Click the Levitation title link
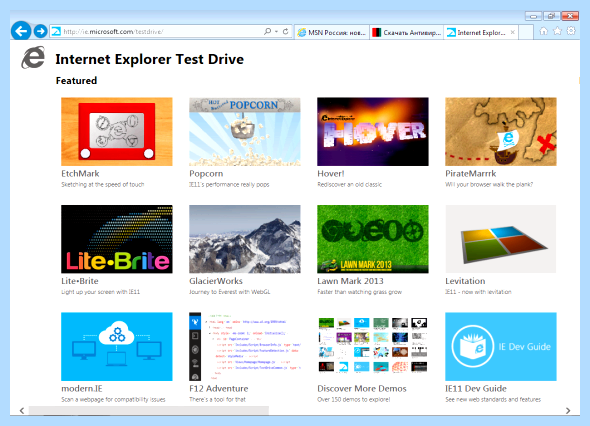 coord(465,281)
